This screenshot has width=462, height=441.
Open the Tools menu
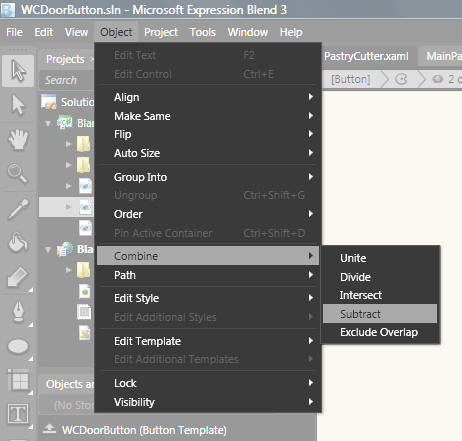click(203, 32)
